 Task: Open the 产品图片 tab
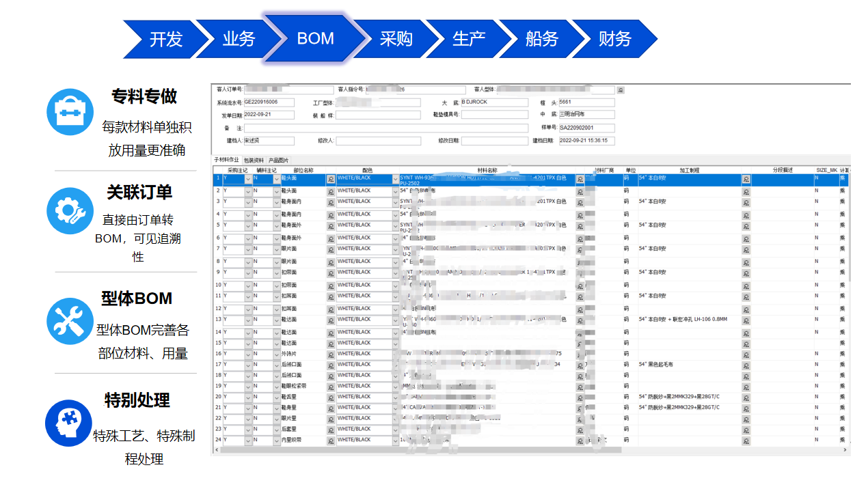click(x=278, y=160)
